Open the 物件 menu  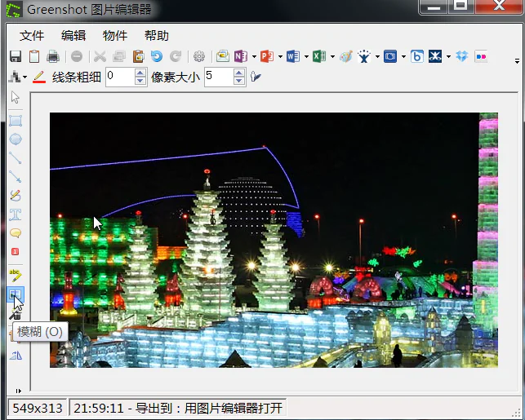[115, 35]
